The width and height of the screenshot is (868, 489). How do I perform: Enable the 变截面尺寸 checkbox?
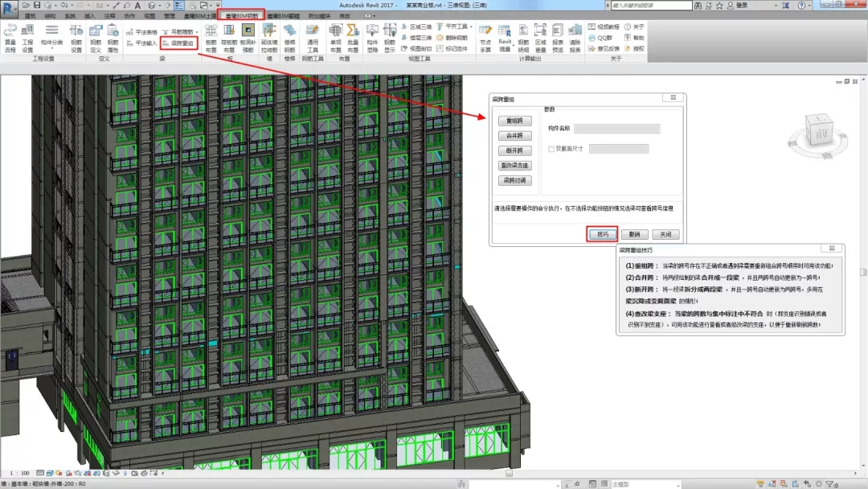551,149
